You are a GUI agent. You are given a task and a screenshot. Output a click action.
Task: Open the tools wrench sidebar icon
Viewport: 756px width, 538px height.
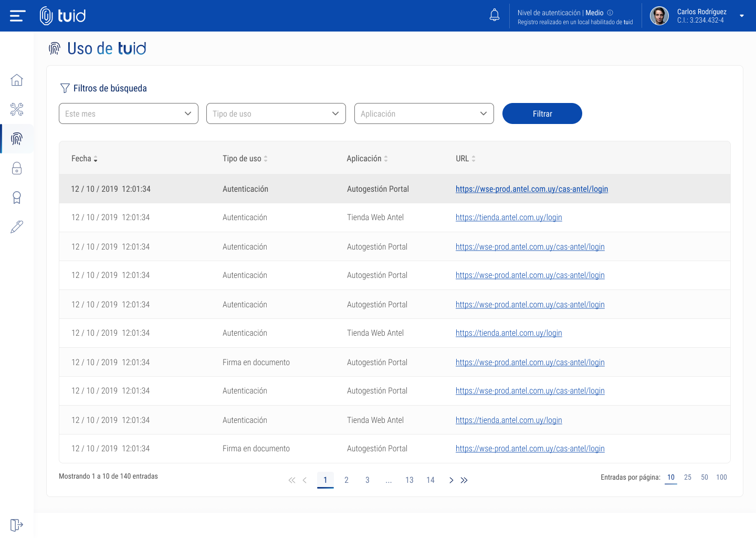[17, 109]
